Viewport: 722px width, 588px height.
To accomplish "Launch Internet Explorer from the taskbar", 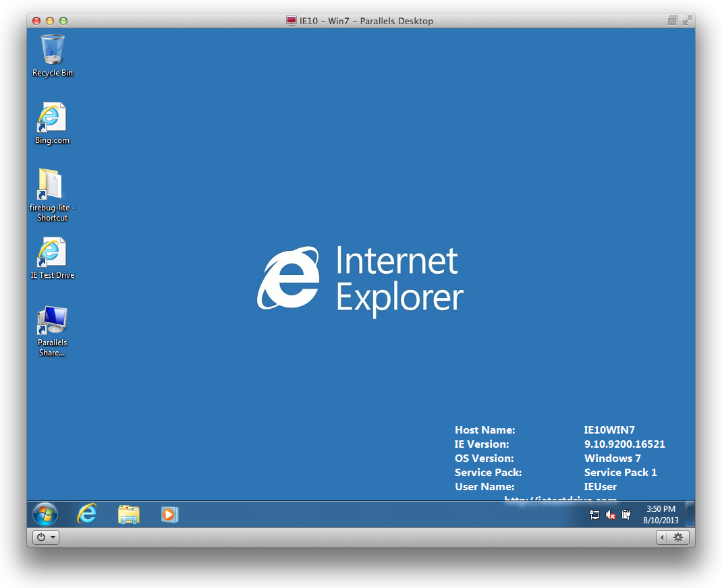I will pos(86,514).
